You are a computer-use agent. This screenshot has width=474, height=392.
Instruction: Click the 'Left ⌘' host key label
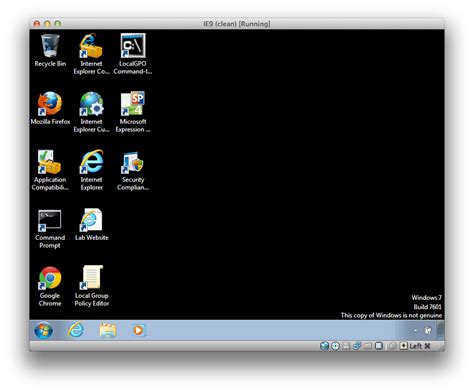420,346
